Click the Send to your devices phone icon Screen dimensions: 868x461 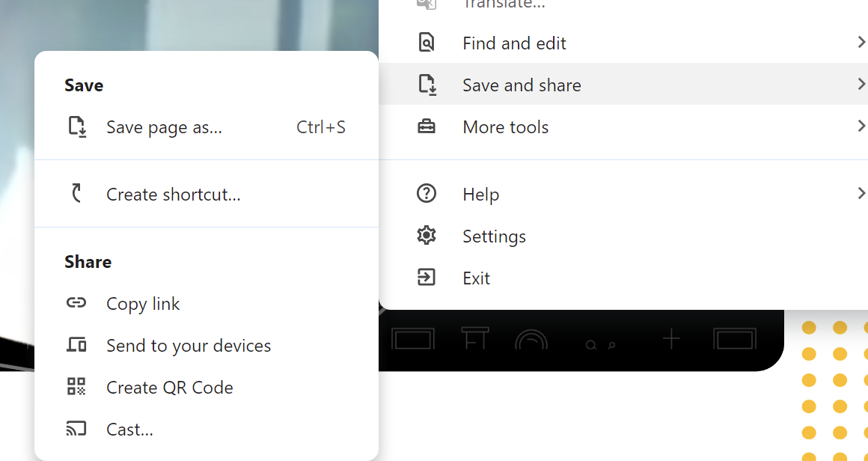coord(76,344)
